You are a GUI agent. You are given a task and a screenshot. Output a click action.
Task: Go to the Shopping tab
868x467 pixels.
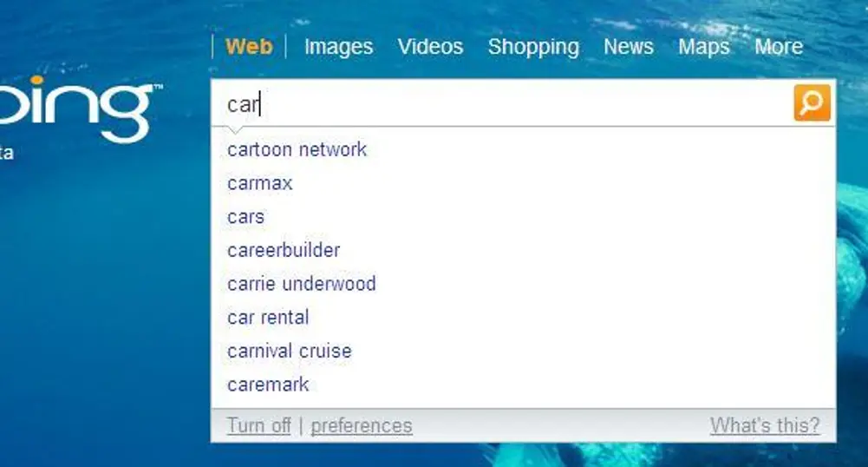click(533, 47)
